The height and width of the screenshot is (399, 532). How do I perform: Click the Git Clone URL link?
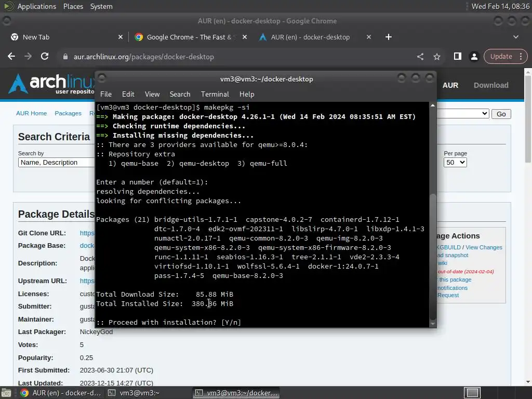87,233
